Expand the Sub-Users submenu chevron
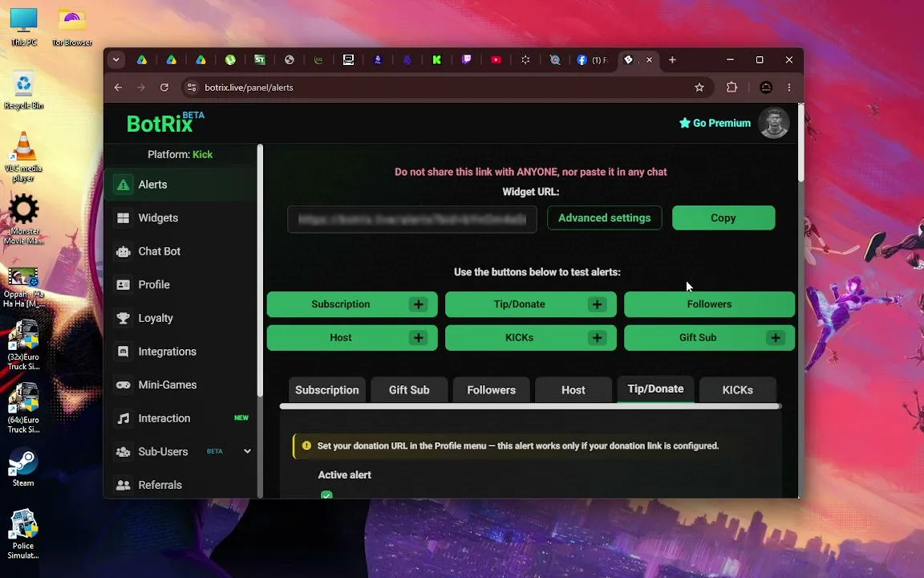 click(x=247, y=451)
